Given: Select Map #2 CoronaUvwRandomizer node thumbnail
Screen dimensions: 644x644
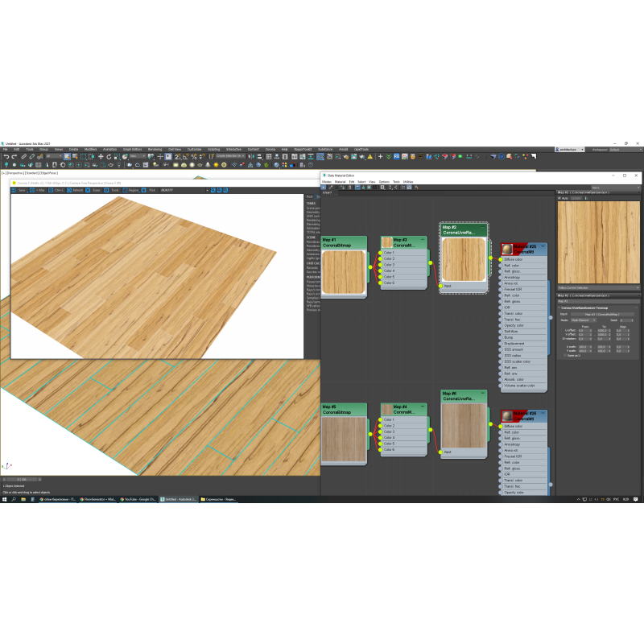Looking at the screenshot, I should coord(464,258).
